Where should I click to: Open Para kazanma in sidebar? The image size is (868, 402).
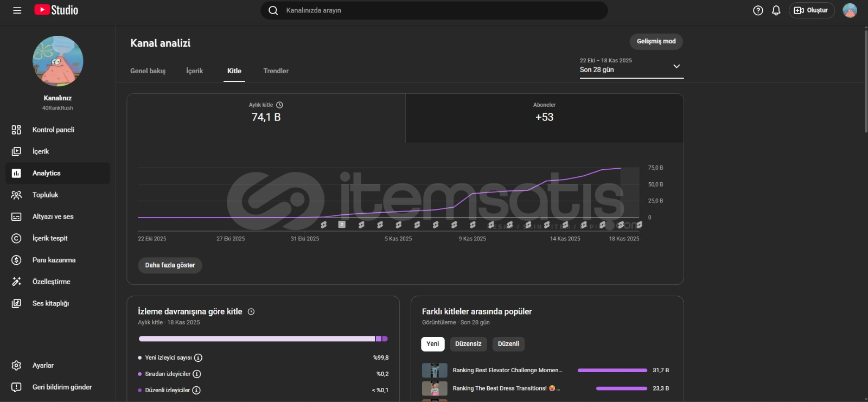click(x=54, y=260)
